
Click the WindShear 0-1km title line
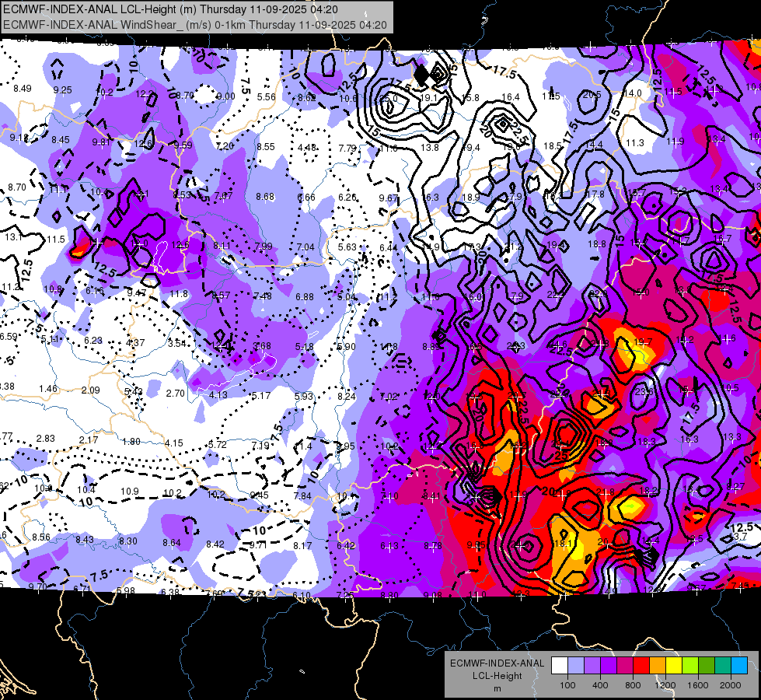point(195,25)
